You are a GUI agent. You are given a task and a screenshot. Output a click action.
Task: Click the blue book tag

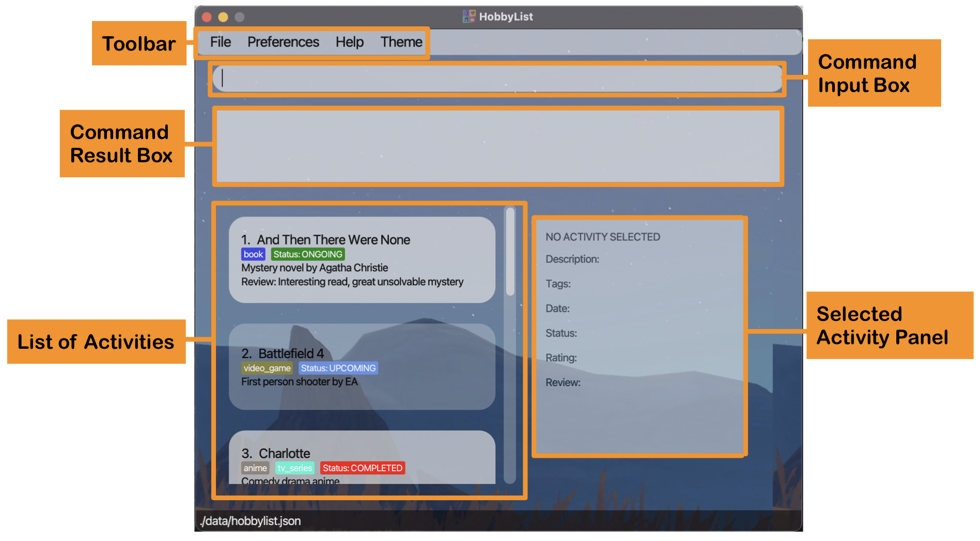click(x=253, y=254)
